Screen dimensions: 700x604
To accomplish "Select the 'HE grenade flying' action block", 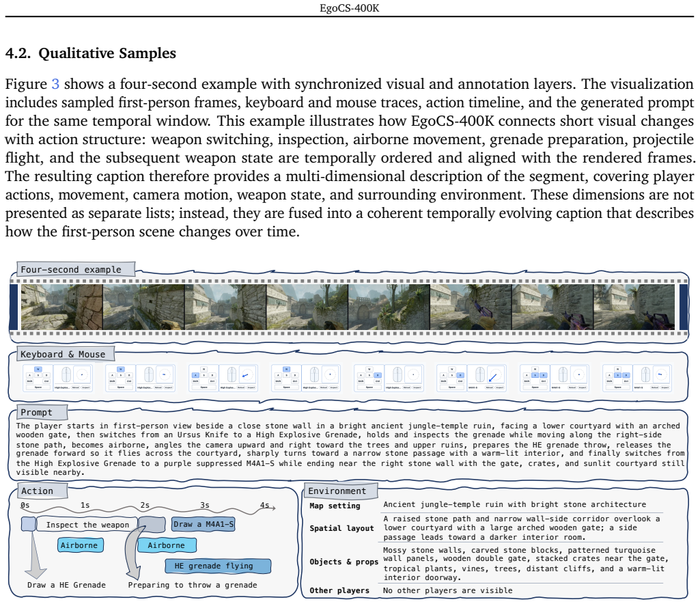I will pyautogui.click(x=218, y=566).
